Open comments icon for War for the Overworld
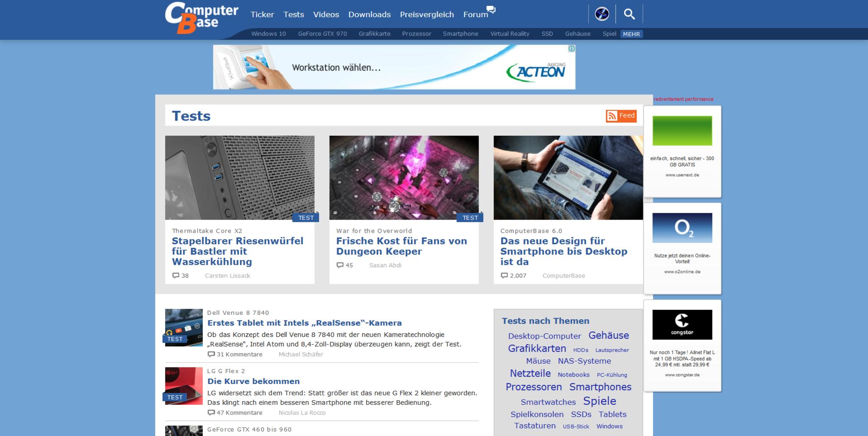Screen dimensions: 868x436 coord(340,265)
